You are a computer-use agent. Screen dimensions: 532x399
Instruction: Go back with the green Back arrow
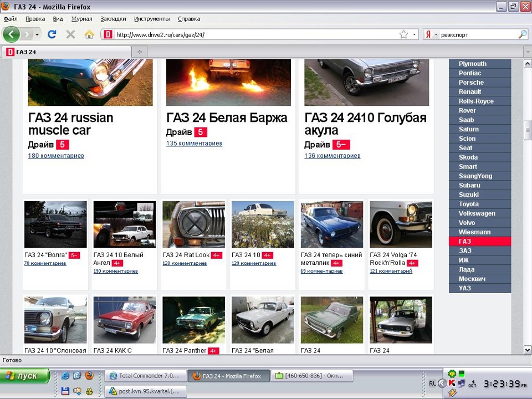point(11,34)
